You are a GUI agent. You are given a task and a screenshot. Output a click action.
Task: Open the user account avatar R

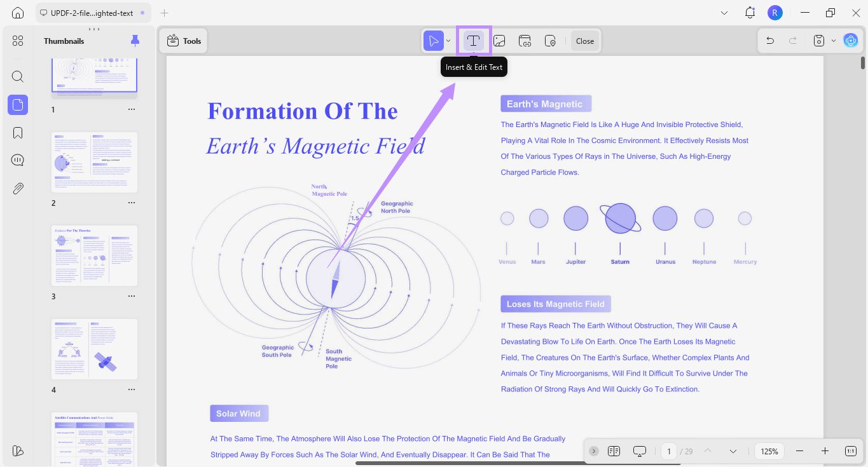775,13
